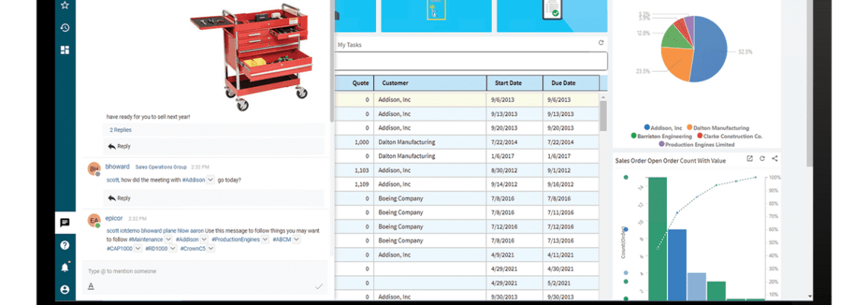Select the due date '4/30/2021' cell
The height and width of the screenshot is (305, 868).
(571, 269)
